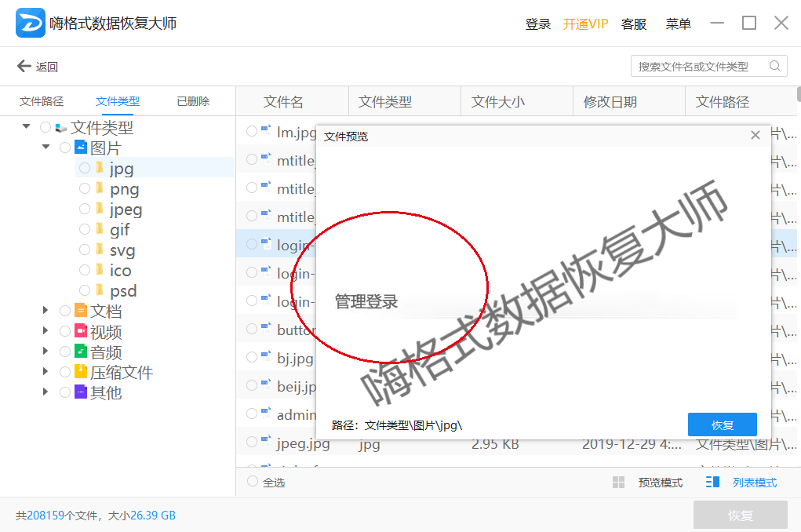The width and height of the screenshot is (801, 532).
Task: Click the gif folder icon
Action: (x=100, y=229)
